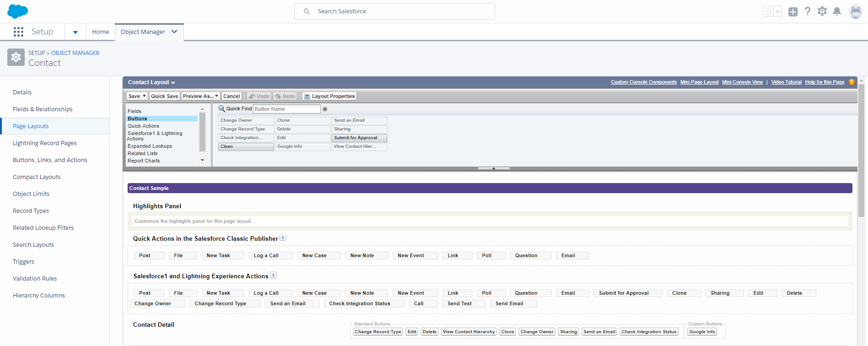Screen dimensions: 868x346
Task: Open the help question mark icon
Action: [x=807, y=11]
